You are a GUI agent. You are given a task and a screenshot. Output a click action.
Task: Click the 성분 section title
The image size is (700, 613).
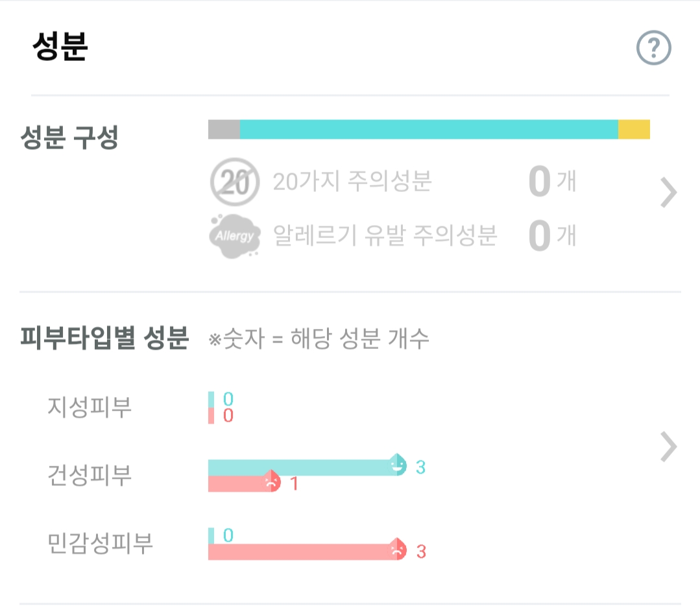[60, 47]
